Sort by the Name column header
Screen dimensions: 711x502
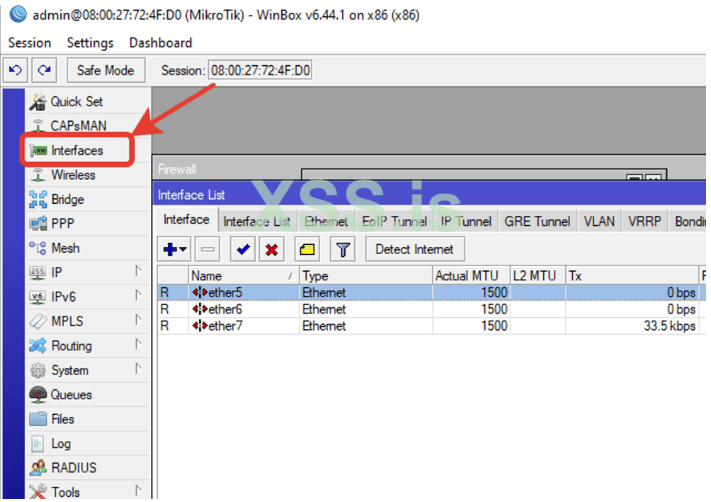coord(243,276)
